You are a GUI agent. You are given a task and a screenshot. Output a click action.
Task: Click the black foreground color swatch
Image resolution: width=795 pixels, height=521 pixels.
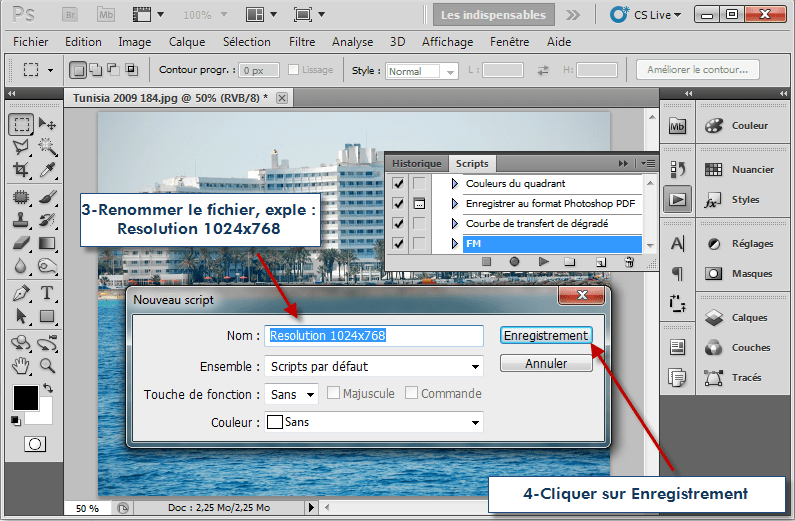click(25, 397)
